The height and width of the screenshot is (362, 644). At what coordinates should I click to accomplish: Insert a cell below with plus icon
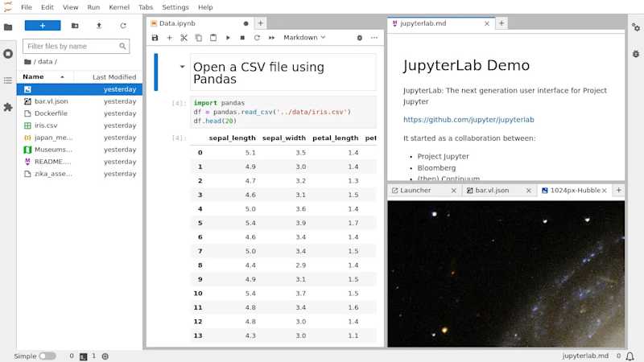pos(169,38)
